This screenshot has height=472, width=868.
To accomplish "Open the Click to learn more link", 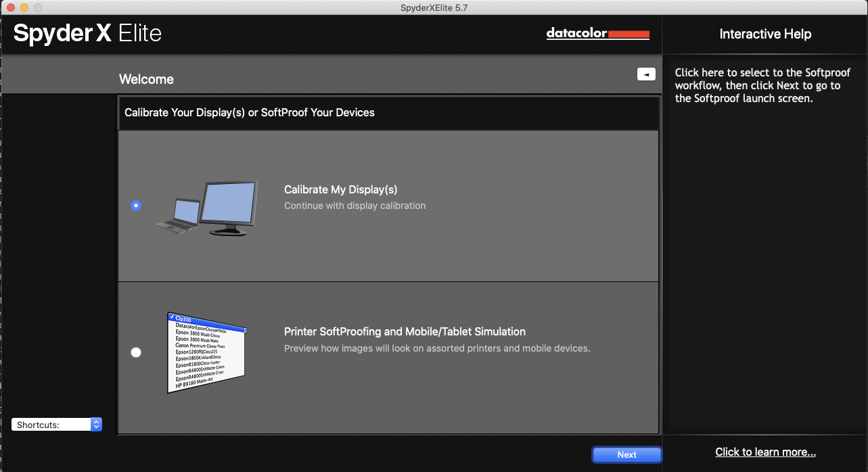I will click(765, 452).
